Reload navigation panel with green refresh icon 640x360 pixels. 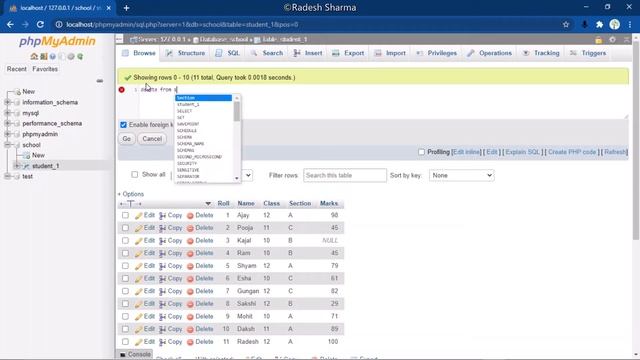(80, 56)
